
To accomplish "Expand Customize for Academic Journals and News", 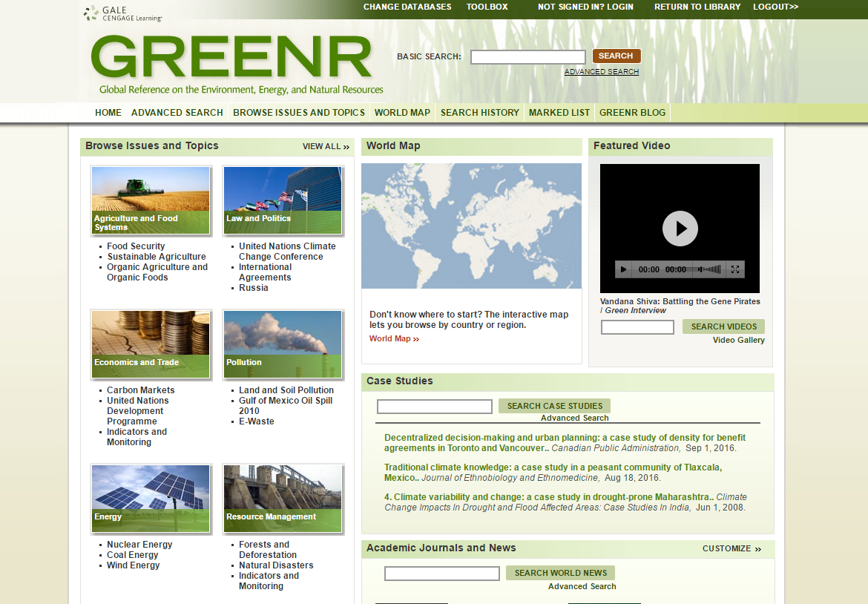I will pyautogui.click(x=731, y=548).
